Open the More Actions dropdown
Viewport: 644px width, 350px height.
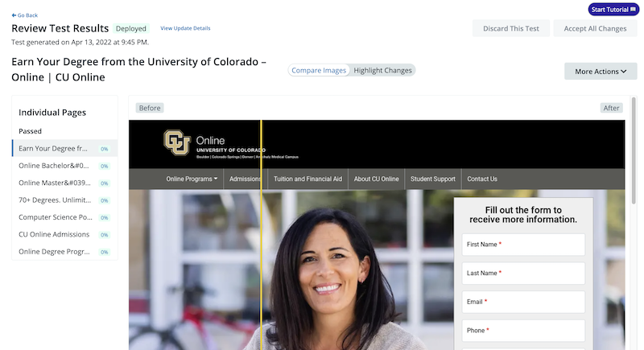(601, 72)
